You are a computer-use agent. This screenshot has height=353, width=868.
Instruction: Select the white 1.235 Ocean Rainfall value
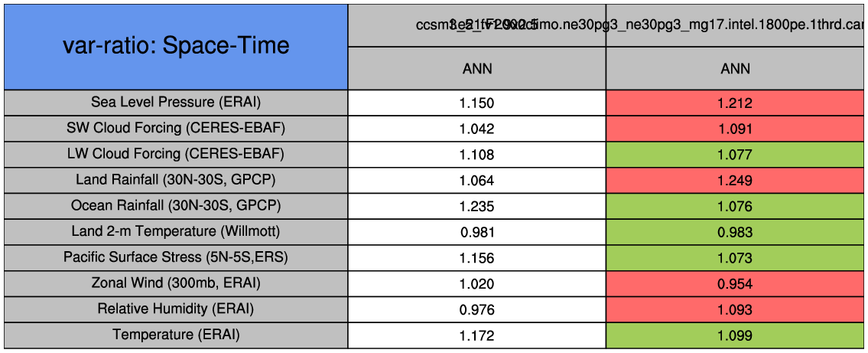click(477, 207)
